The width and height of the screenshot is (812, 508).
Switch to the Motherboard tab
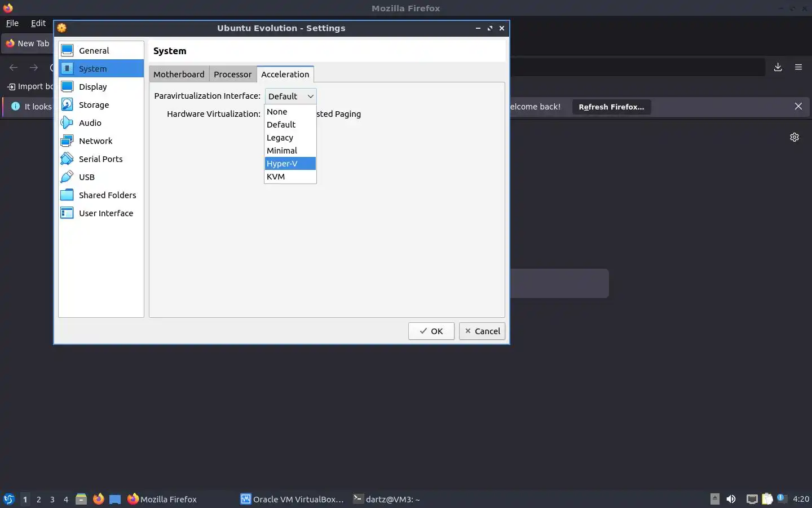coord(179,75)
